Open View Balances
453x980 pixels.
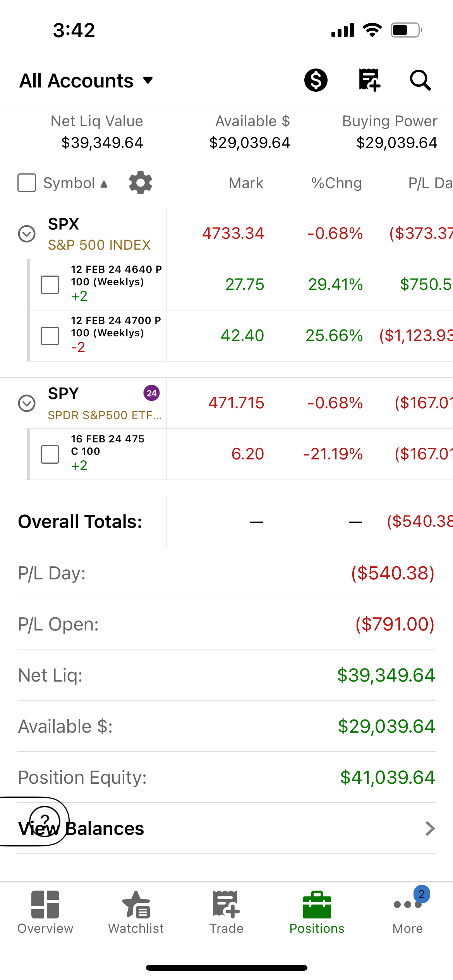(x=226, y=828)
